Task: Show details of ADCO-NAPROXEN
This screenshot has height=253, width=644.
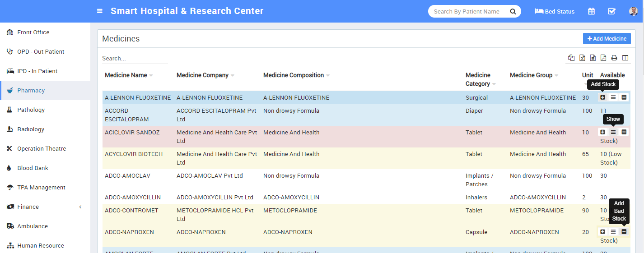Action: [613, 232]
